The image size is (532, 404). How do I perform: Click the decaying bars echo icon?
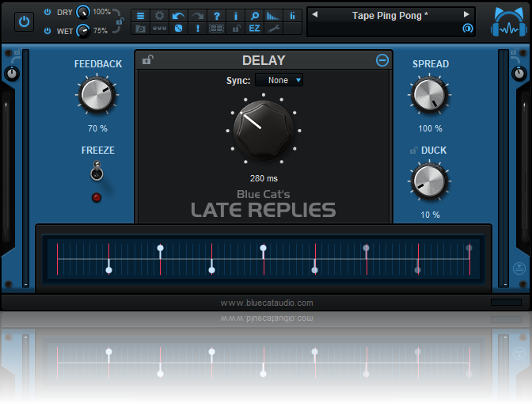click(x=273, y=16)
